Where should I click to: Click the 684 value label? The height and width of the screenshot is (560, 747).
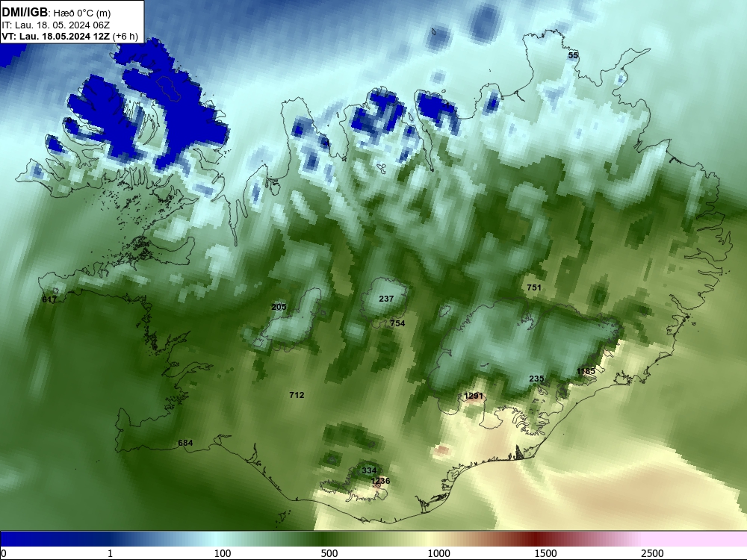point(185,443)
